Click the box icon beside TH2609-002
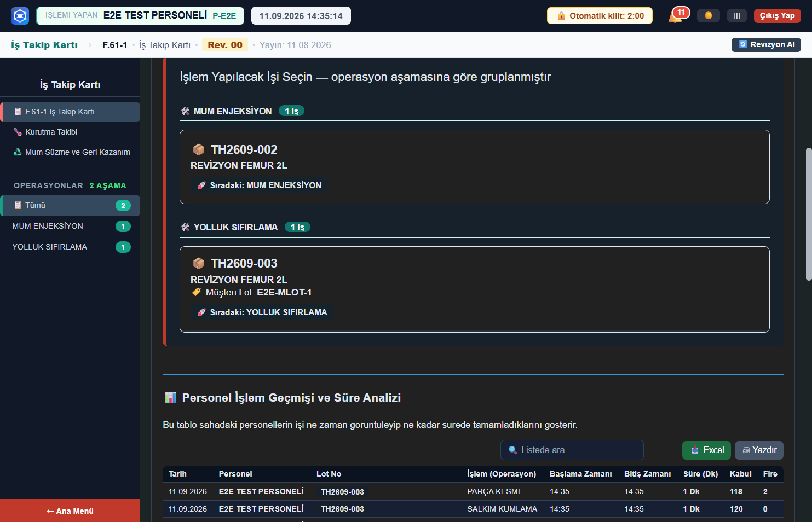The height and width of the screenshot is (522, 812). pos(199,149)
